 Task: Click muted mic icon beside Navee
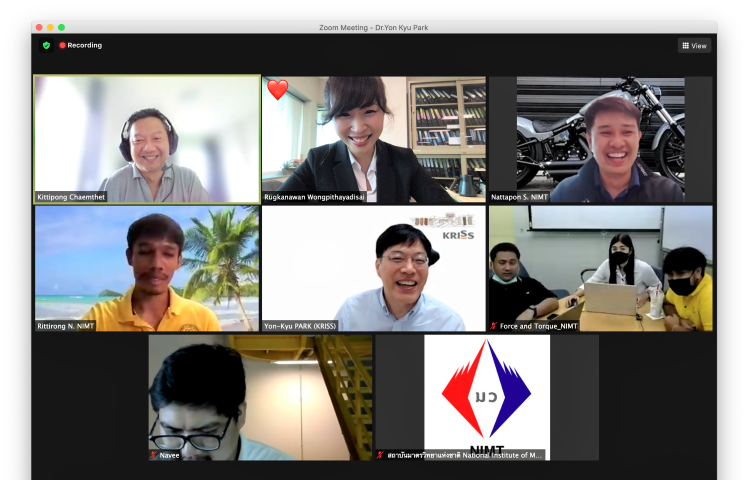click(153, 455)
